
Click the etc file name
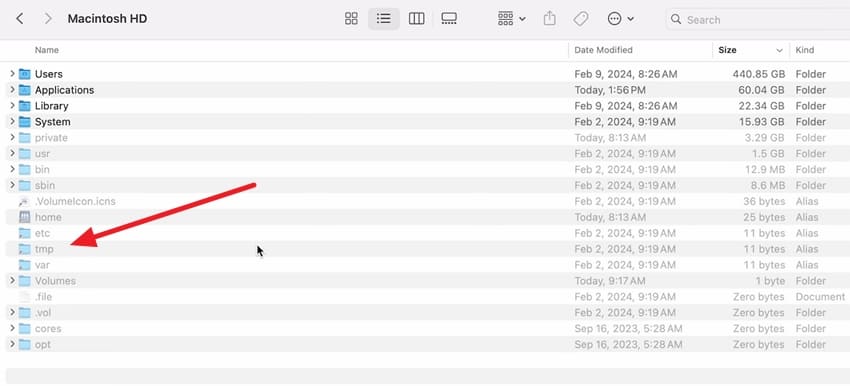42,233
